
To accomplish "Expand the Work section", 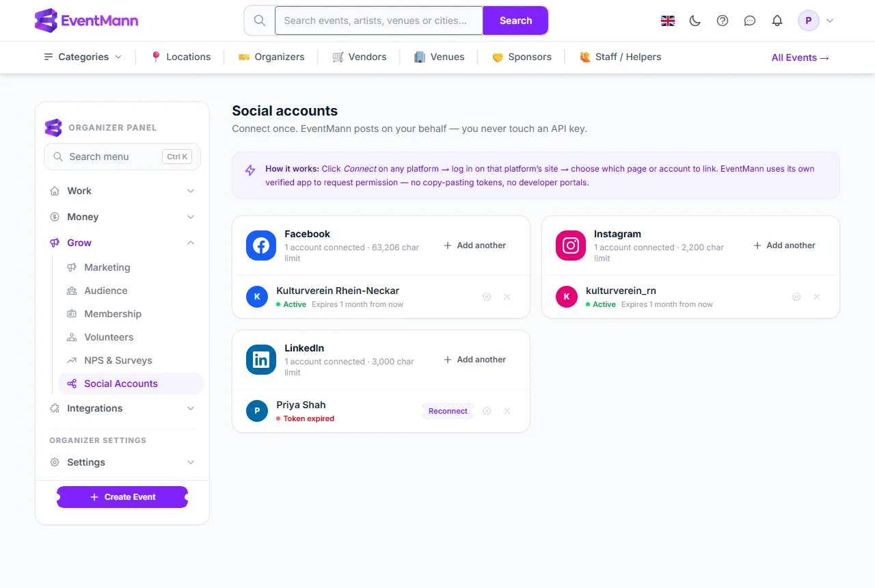I will tap(122, 191).
